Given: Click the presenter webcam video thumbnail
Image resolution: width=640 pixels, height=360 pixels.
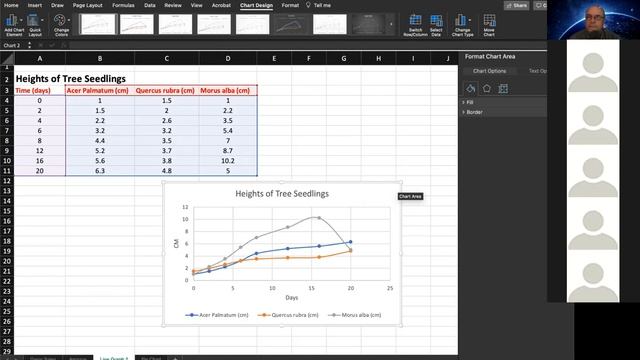Looking at the screenshot, I should click(x=593, y=20).
